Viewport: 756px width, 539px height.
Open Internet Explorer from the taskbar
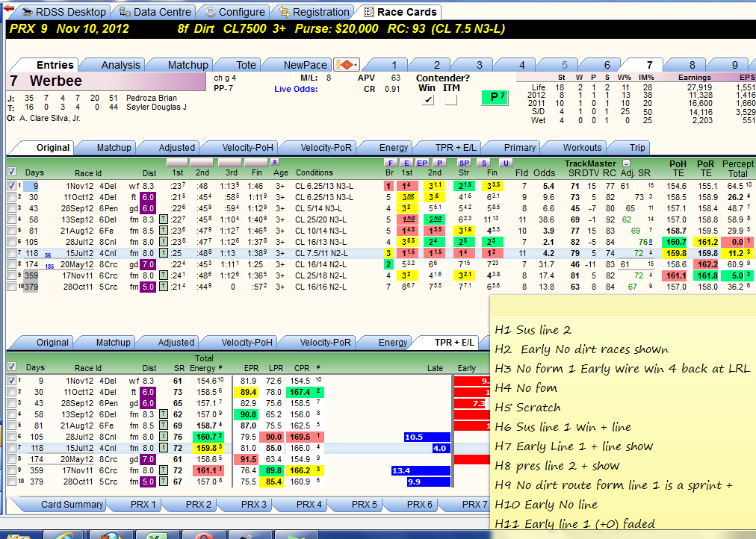pos(65,535)
